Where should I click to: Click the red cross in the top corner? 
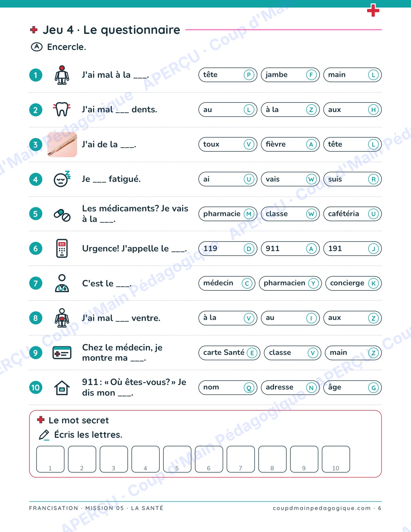click(373, 10)
